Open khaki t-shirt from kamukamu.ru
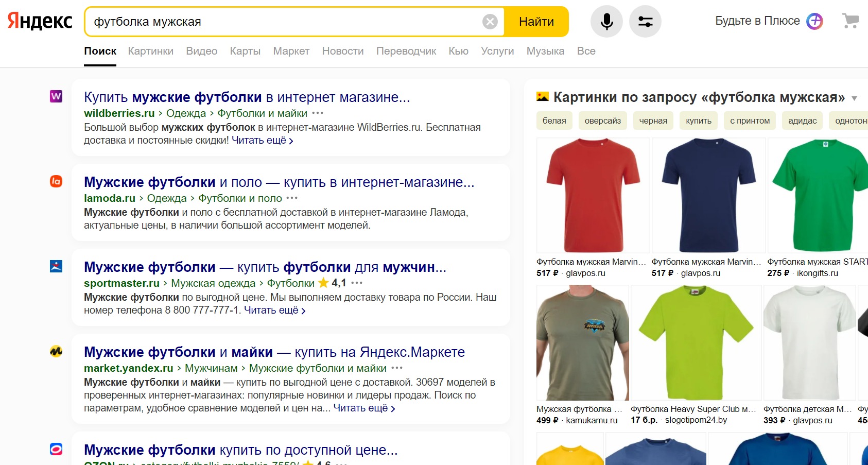The width and height of the screenshot is (868, 465). [x=582, y=342]
